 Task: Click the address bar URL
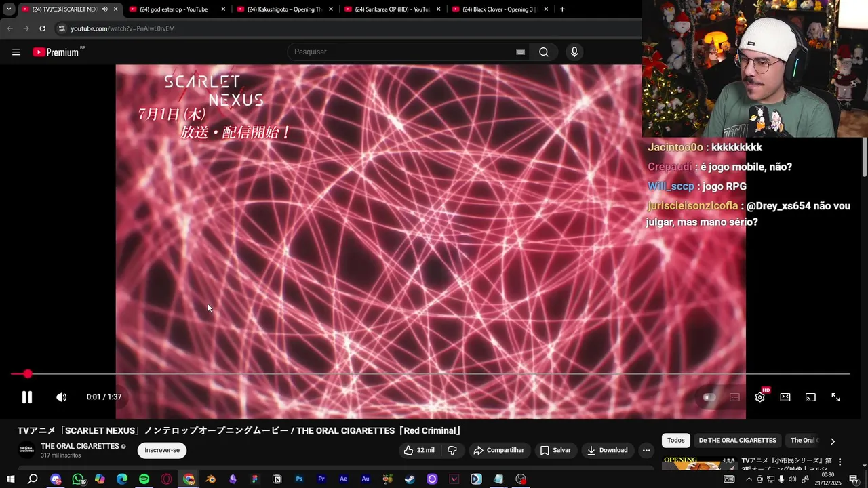point(123,28)
